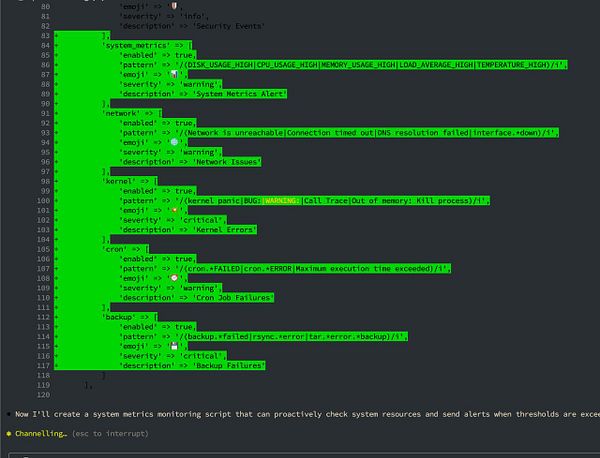The image size is (600, 458).
Task: Click the globe emoji on line 94
Action: point(174,142)
